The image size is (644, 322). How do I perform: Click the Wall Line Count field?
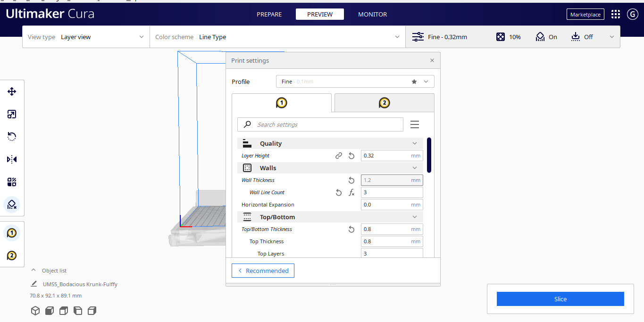pos(392,192)
